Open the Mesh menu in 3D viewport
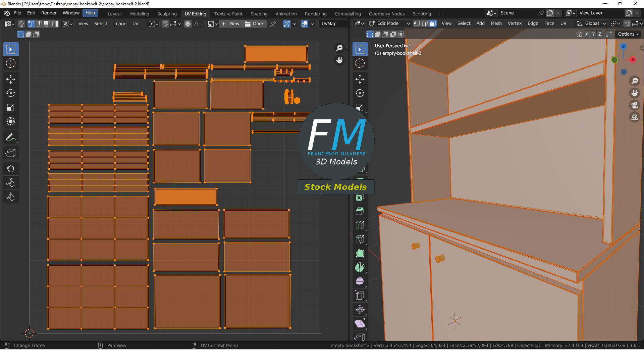 tap(496, 24)
